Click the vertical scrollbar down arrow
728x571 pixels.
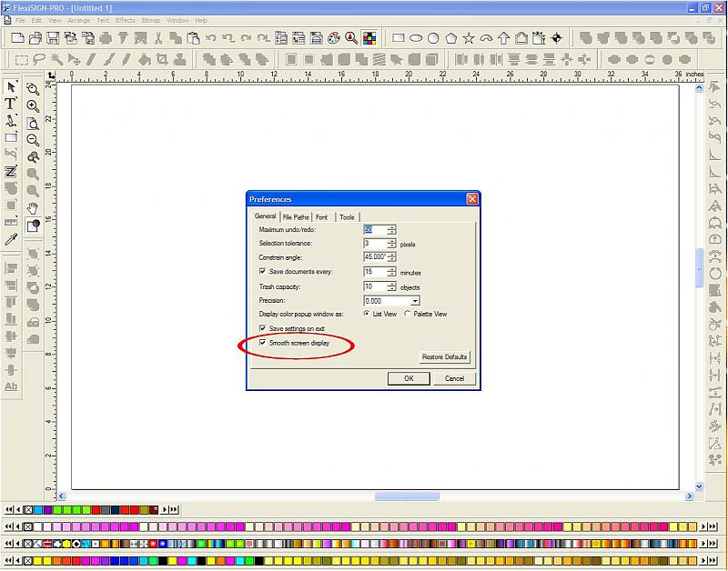[x=699, y=486]
